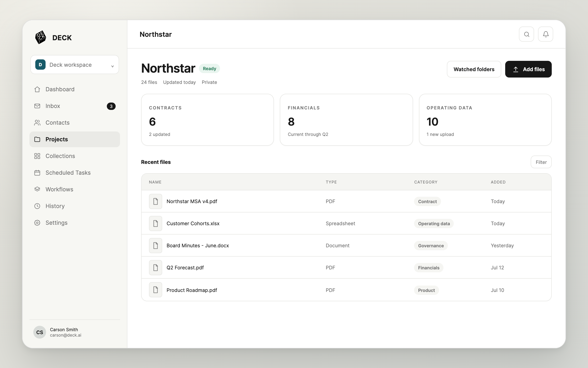The height and width of the screenshot is (368, 588).
Task: Open Product Roadmap.pdf file name
Action: pos(192,290)
